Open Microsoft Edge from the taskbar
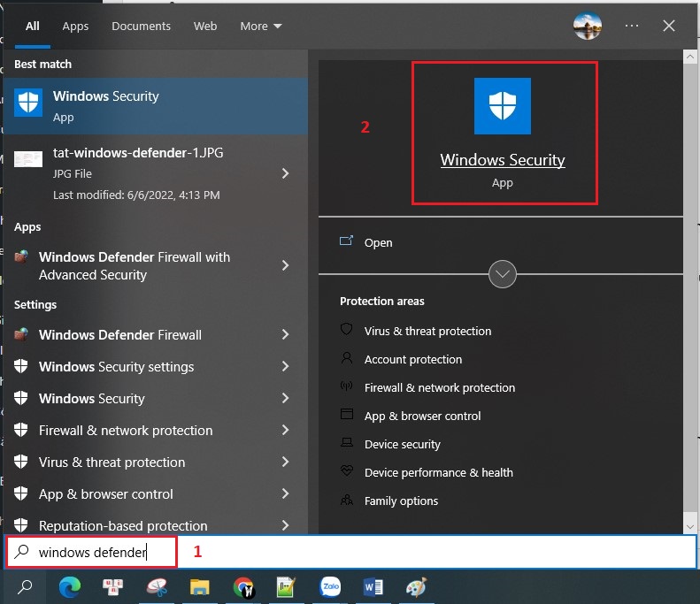Viewport: 700px width, 604px height. click(70, 587)
